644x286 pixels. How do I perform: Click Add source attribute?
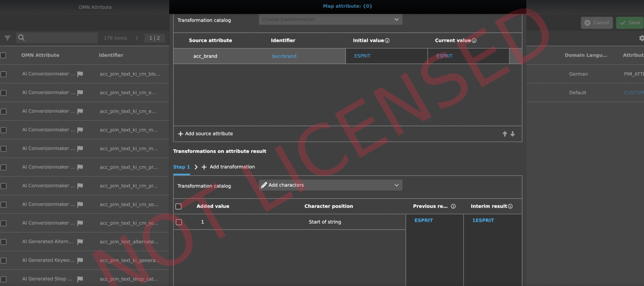coord(205,134)
